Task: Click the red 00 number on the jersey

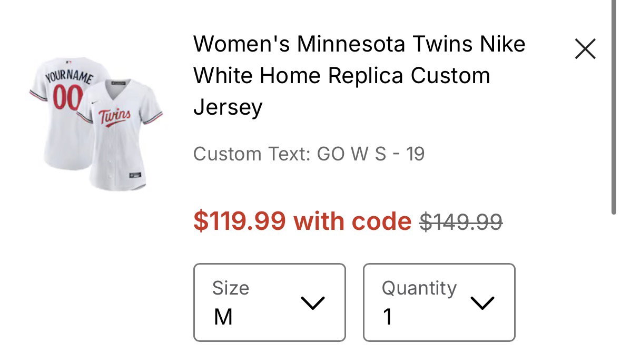Action: (68, 97)
